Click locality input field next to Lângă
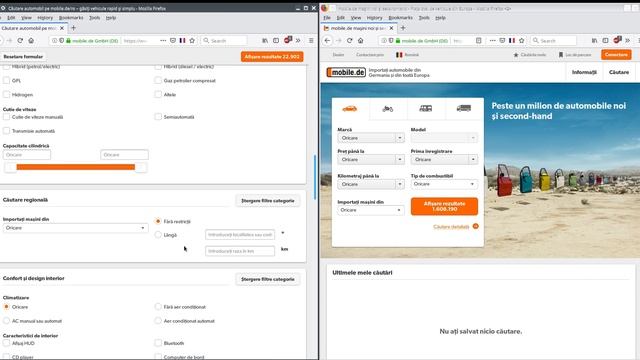 (240, 235)
